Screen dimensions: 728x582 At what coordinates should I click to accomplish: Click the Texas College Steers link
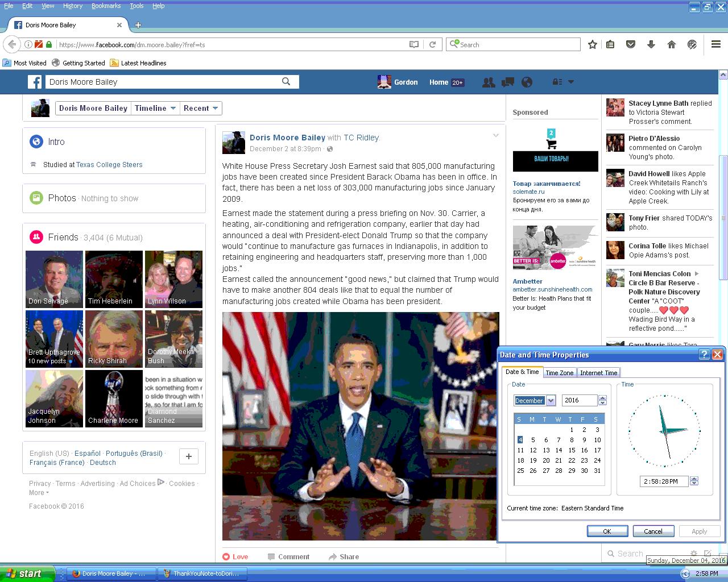click(x=109, y=165)
